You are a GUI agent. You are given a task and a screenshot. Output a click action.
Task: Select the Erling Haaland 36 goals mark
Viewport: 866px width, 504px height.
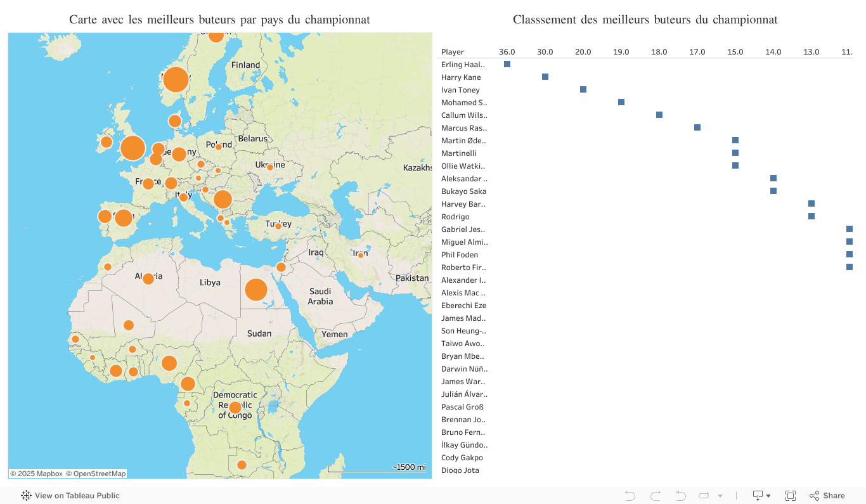click(x=507, y=64)
